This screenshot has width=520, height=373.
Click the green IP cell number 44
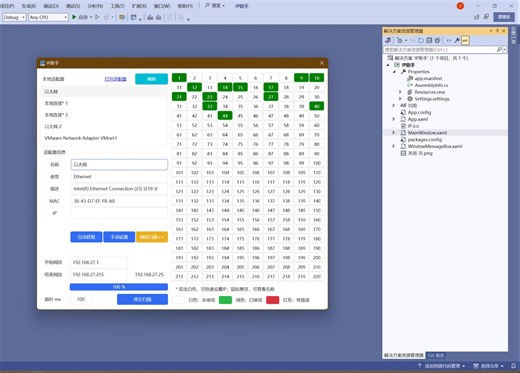click(225, 116)
